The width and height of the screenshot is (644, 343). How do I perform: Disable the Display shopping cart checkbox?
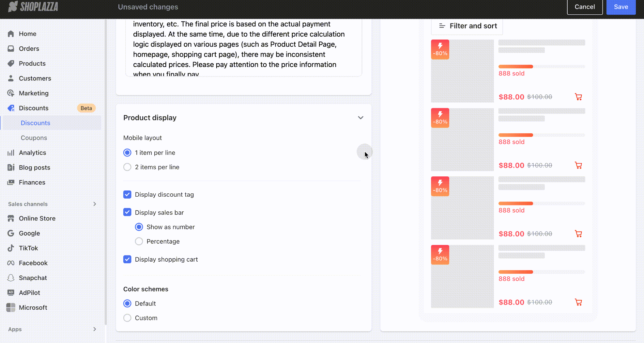(127, 259)
